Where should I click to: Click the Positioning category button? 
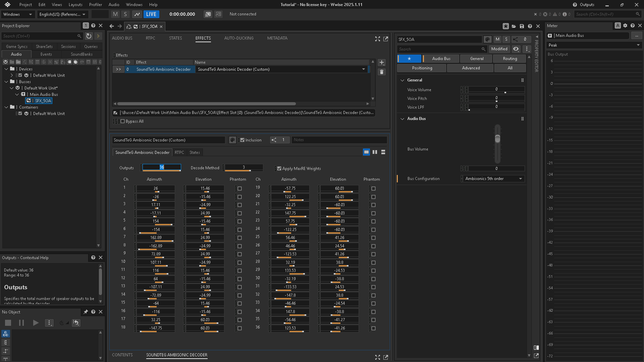(422, 68)
